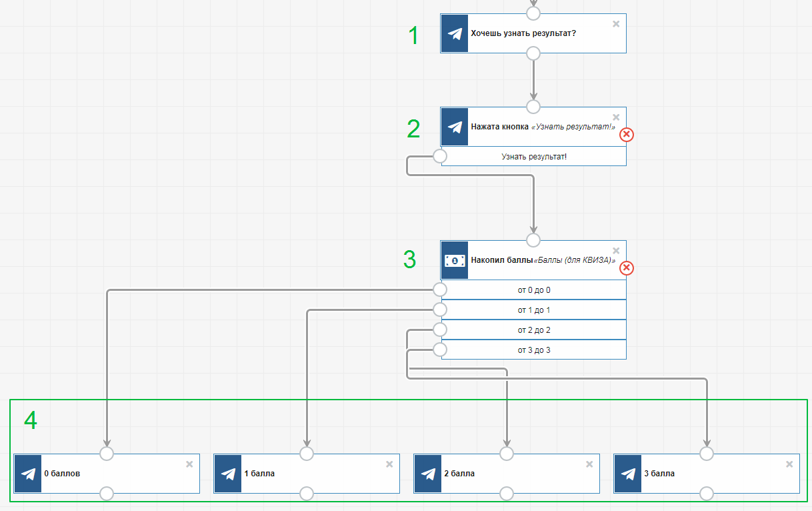Image resolution: width=812 pixels, height=511 pixels.
Task: Click the Telegram icon on "Нажата кнопка" block
Action: [455, 127]
